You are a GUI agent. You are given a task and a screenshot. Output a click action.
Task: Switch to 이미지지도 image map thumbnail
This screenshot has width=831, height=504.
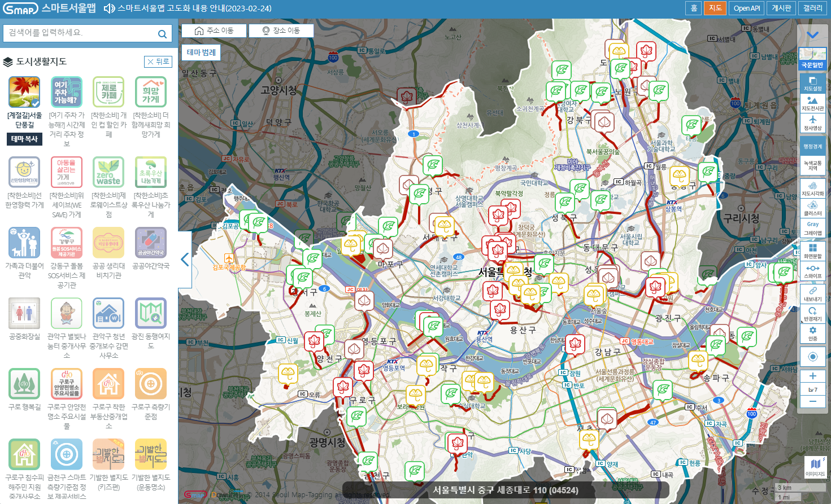(x=815, y=467)
